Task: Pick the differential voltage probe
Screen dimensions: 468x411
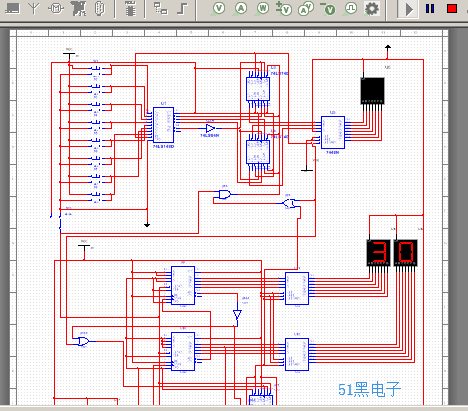Action: [284, 9]
